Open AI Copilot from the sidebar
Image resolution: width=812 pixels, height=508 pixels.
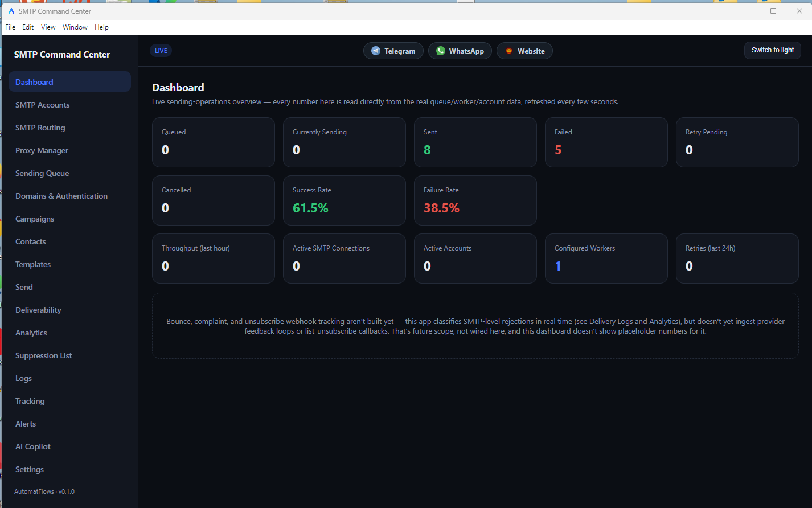[x=69, y=446]
